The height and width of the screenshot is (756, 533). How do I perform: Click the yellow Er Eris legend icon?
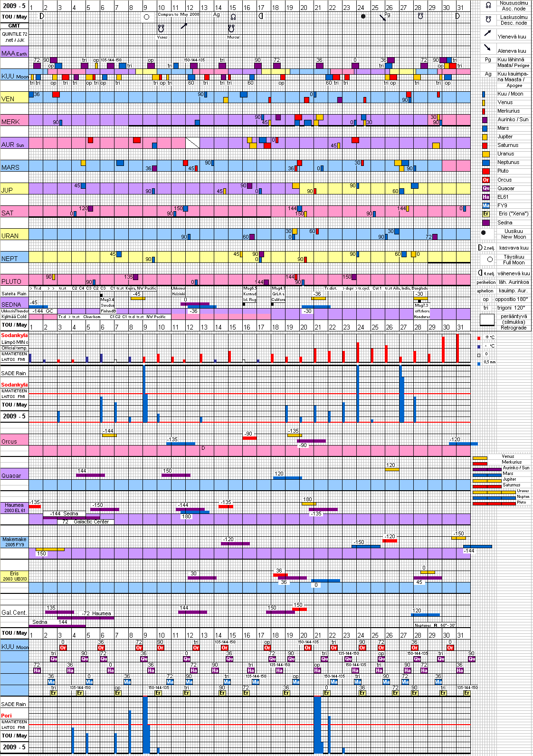pyautogui.click(x=485, y=214)
